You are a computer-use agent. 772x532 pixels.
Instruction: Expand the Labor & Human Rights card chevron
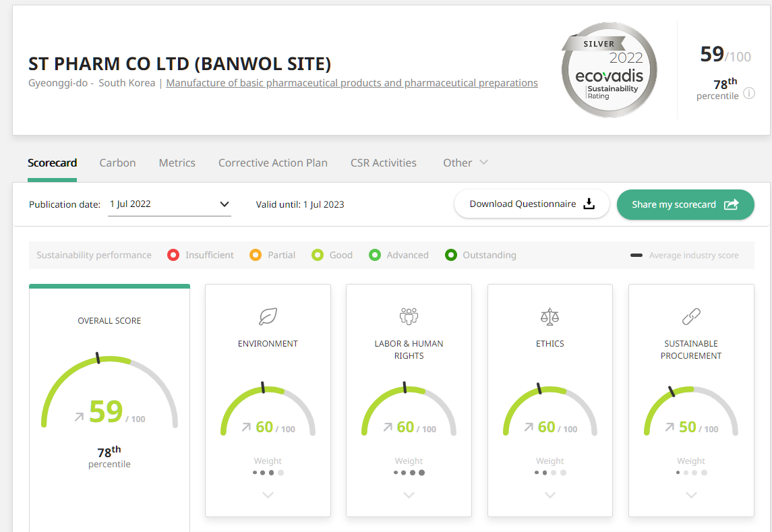[x=409, y=495]
